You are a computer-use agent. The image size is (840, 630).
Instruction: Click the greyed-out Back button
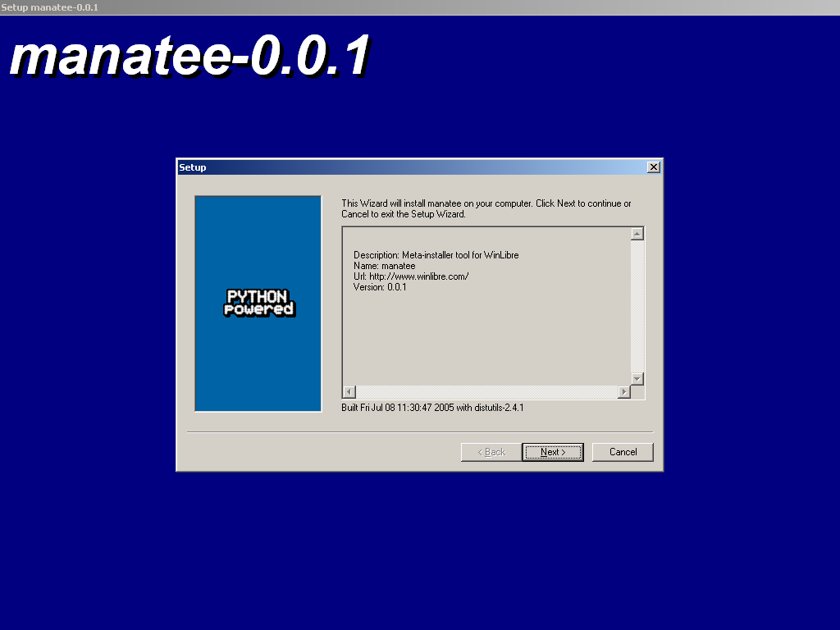tap(491, 452)
